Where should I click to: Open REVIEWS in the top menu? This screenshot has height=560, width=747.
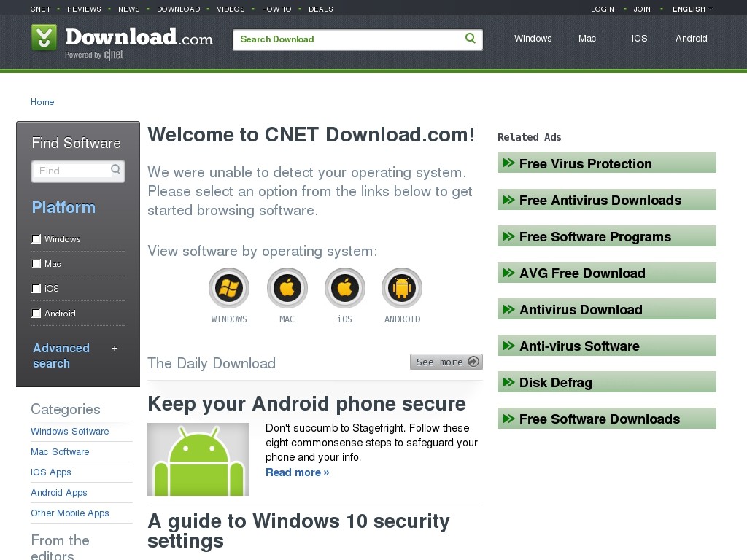tap(84, 9)
